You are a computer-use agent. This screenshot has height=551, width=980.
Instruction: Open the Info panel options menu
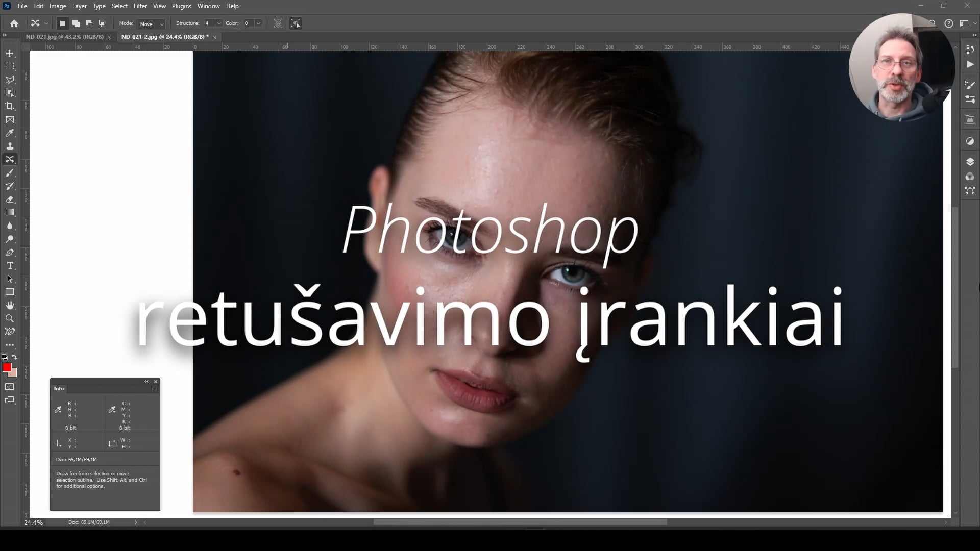click(155, 389)
